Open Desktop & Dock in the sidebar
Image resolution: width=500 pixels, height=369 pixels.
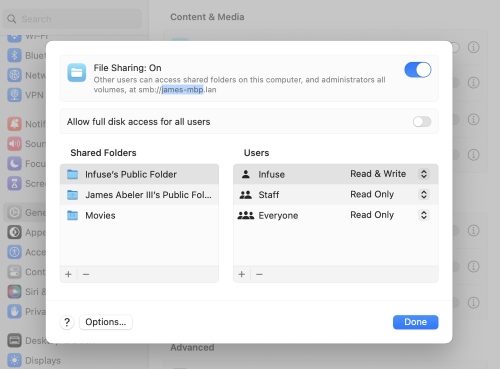pos(27,340)
